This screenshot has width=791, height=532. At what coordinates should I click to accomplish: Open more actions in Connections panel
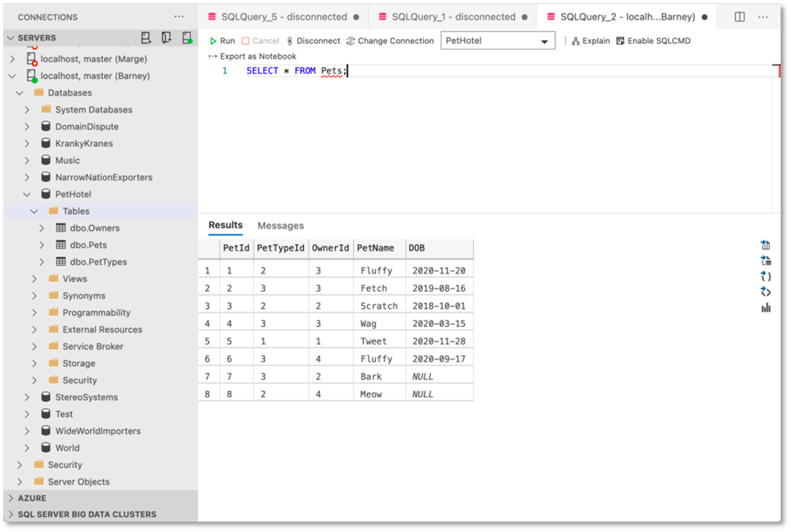(x=179, y=16)
